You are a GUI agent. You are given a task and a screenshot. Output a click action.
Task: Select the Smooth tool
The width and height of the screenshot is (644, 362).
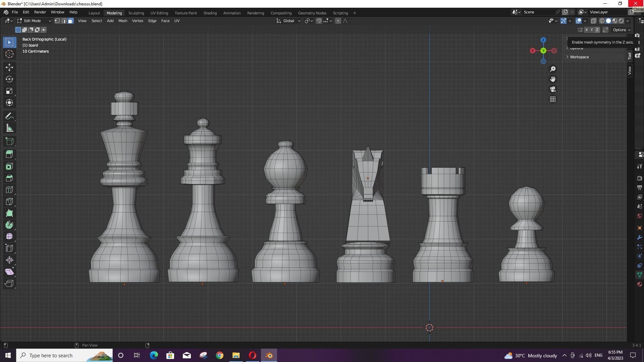tap(9, 237)
